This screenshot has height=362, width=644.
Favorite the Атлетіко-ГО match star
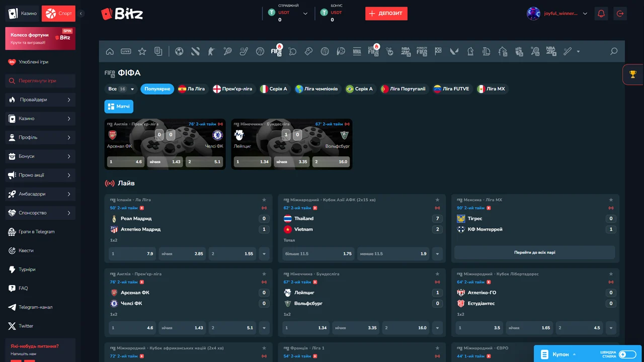[611, 274]
